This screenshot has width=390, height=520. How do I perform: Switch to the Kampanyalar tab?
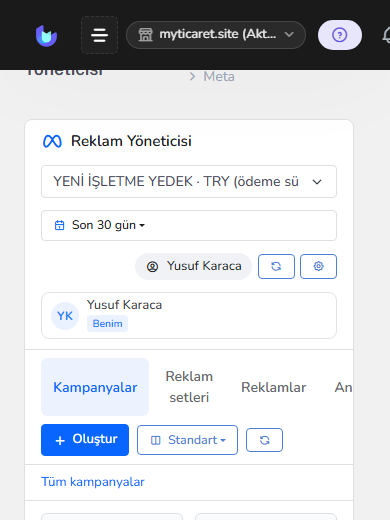click(95, 387)
